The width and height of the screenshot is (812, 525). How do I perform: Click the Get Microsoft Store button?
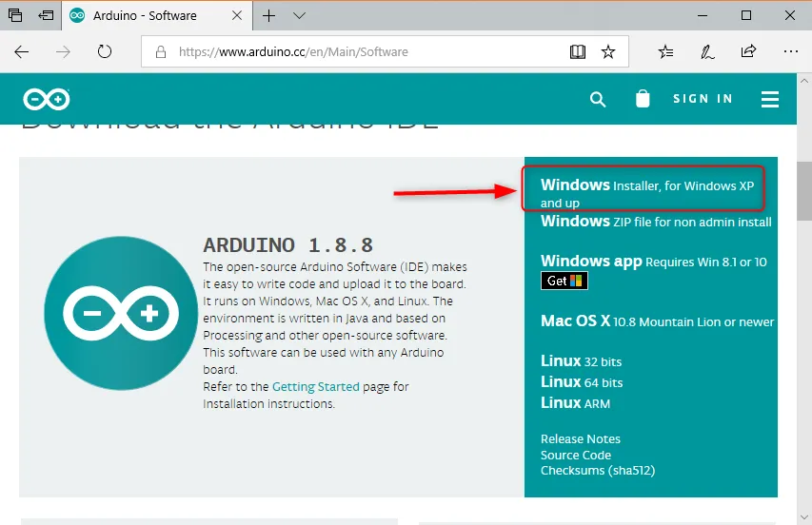(x=564, y=281)
